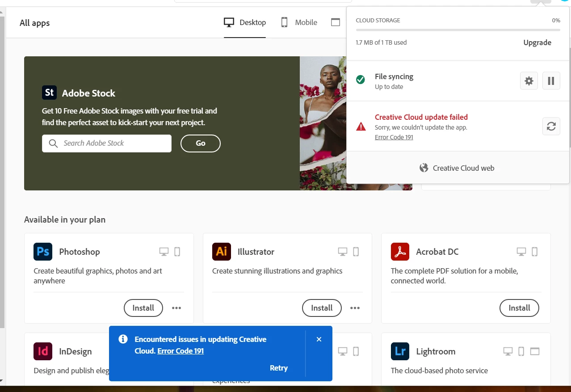Screen dimensions: 571x392
Task: Install Illustrator
Action: 322,308
